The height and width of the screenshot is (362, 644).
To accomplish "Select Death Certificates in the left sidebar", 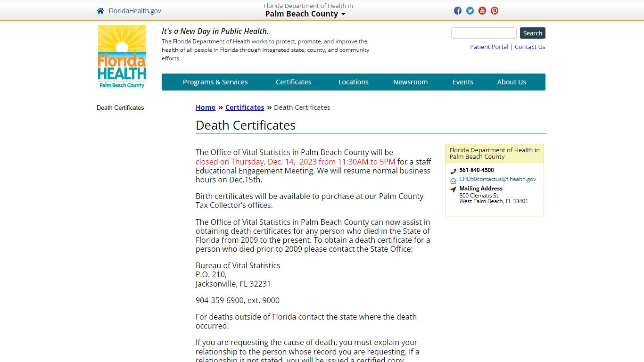I will 120,107.
